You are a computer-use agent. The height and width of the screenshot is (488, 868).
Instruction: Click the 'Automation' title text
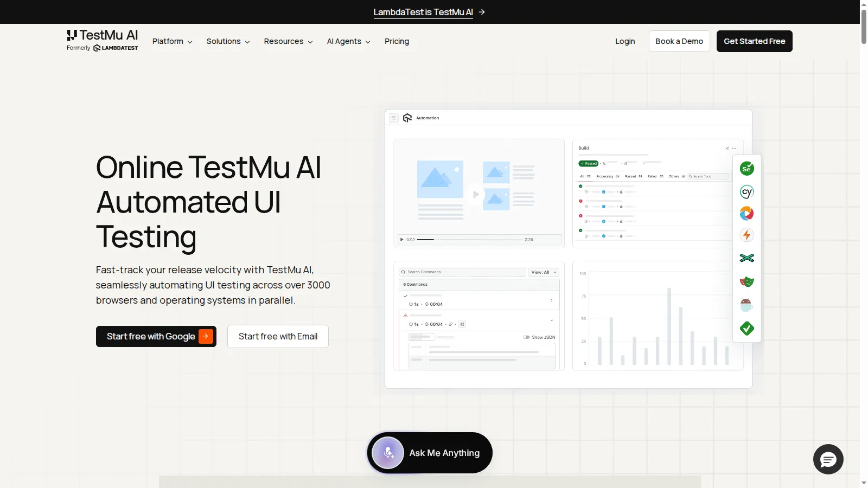[427, 118]
